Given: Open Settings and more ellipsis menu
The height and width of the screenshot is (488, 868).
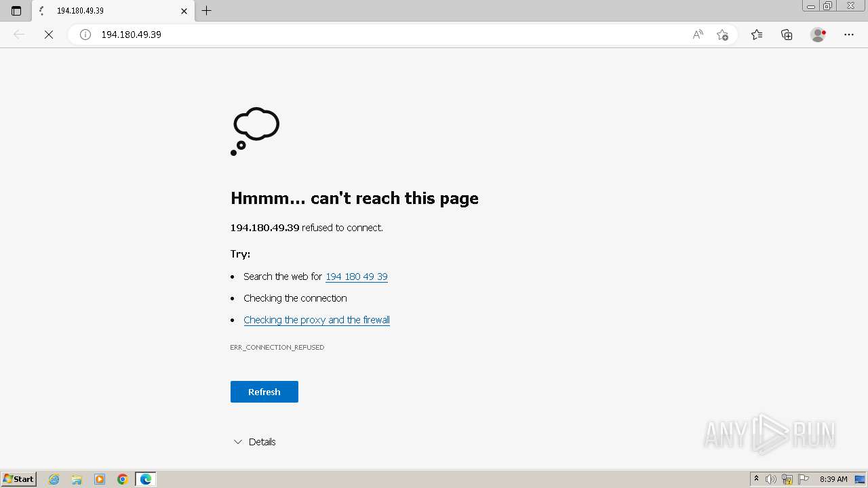Looking at the screenshot, I should coord(849,35).
